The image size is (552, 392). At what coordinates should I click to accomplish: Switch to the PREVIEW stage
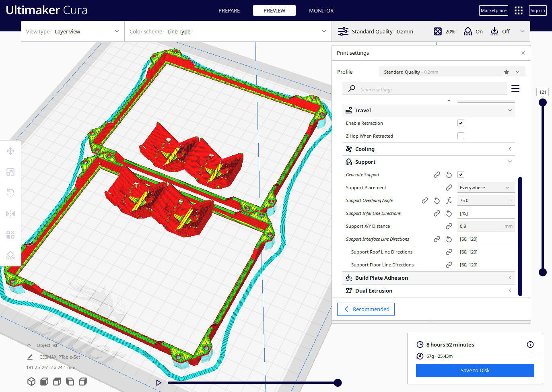point(274,10)
